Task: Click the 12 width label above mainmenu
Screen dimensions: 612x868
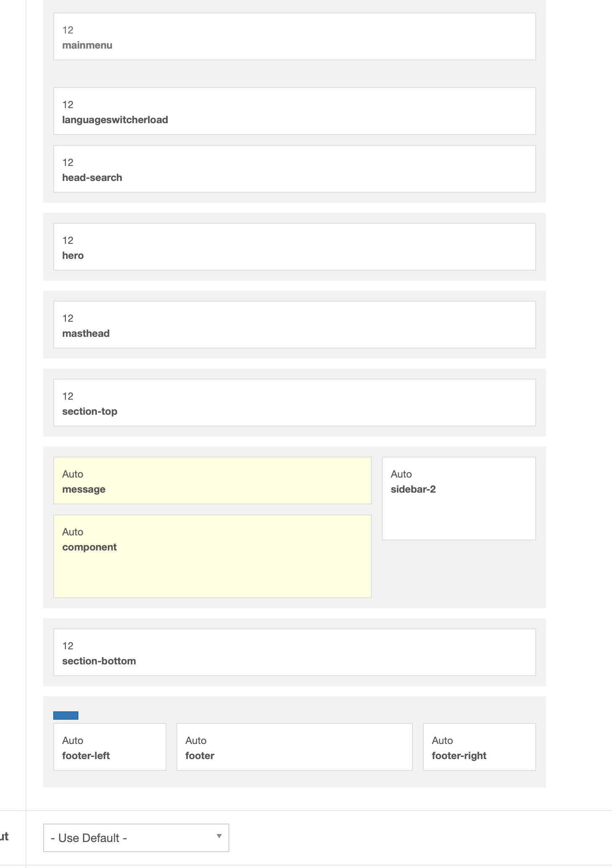Action: (68, 30)
